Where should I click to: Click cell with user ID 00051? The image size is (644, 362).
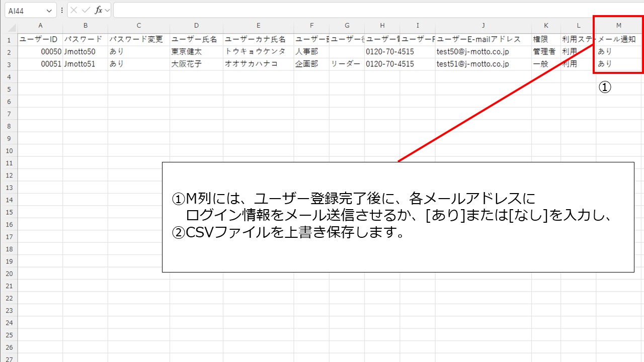click(x=40, y=64)
